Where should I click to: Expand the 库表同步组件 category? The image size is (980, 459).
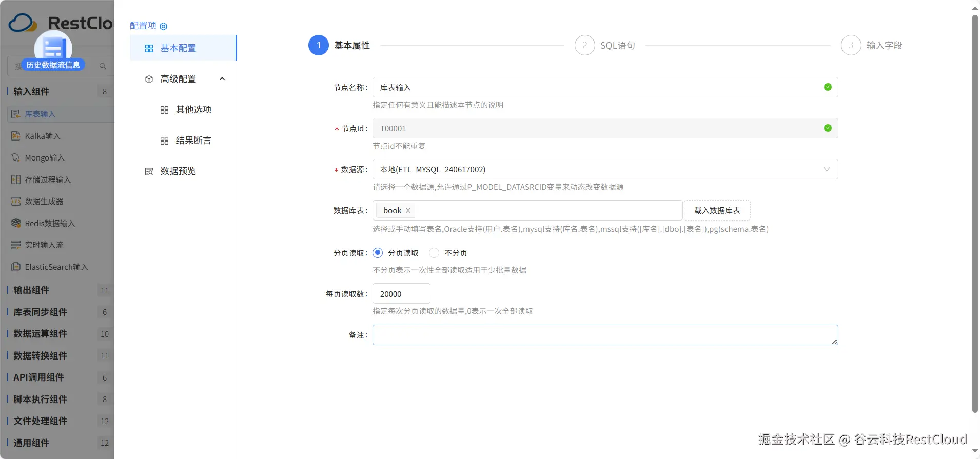(x=57, y=312)
